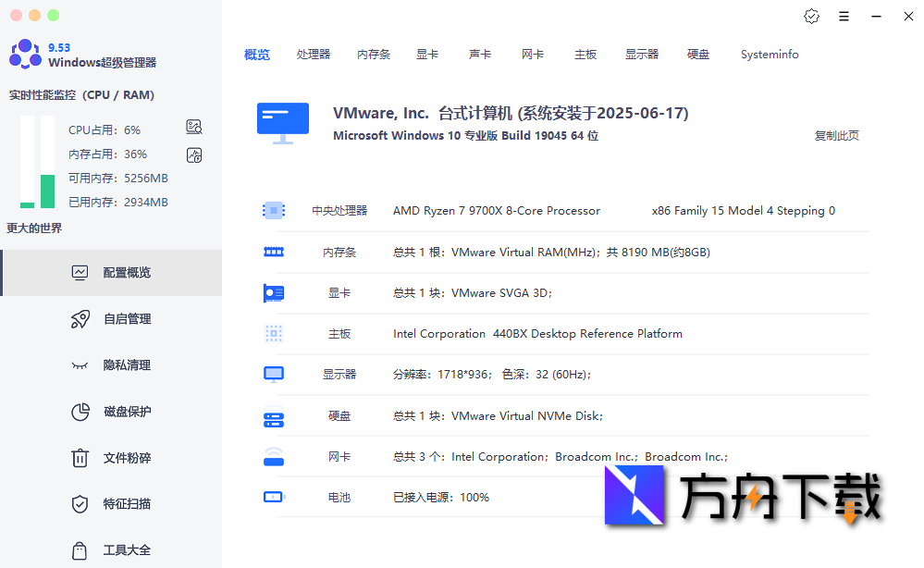924x568 pixels.
Task: Click the monitor icon on the 显示器 row
Action: pyautogui.click(x=274, y=374)
